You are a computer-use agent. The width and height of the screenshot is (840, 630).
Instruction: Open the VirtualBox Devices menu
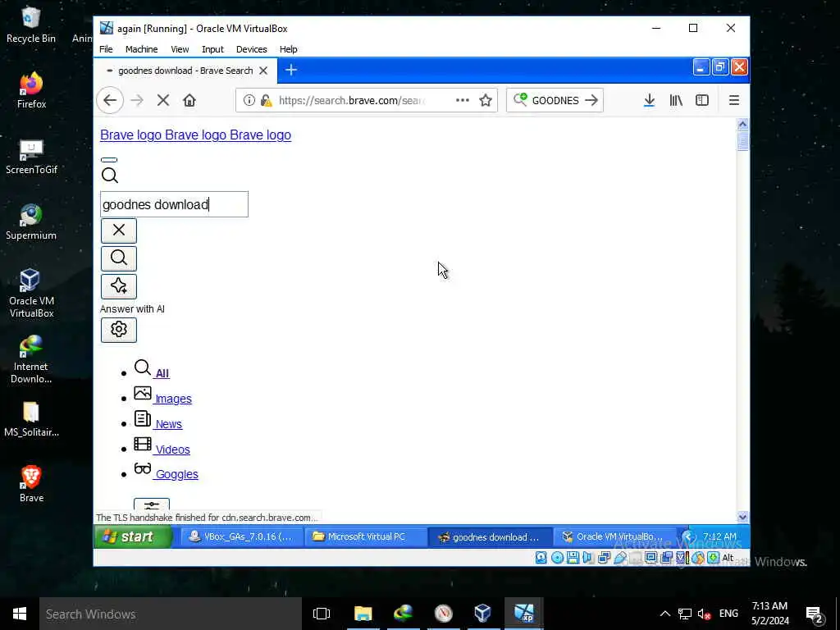click(251, 49)
